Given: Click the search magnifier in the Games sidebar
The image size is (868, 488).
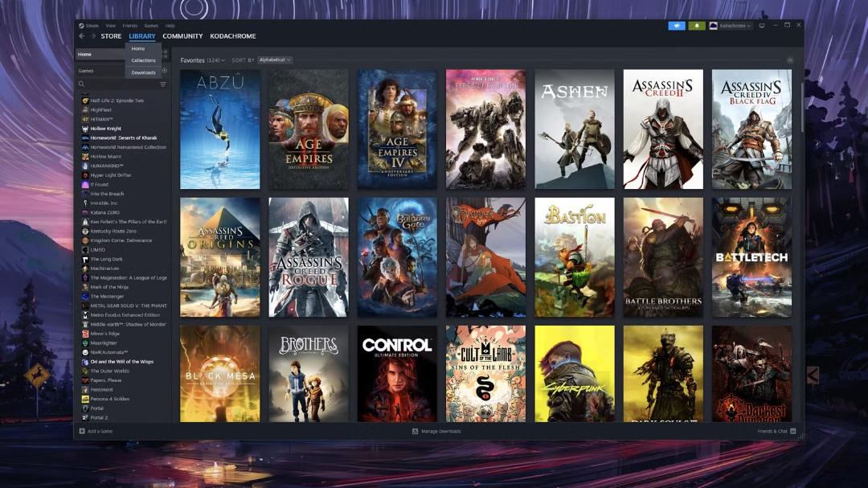Looking at the screenshot, I should point(83,84).
